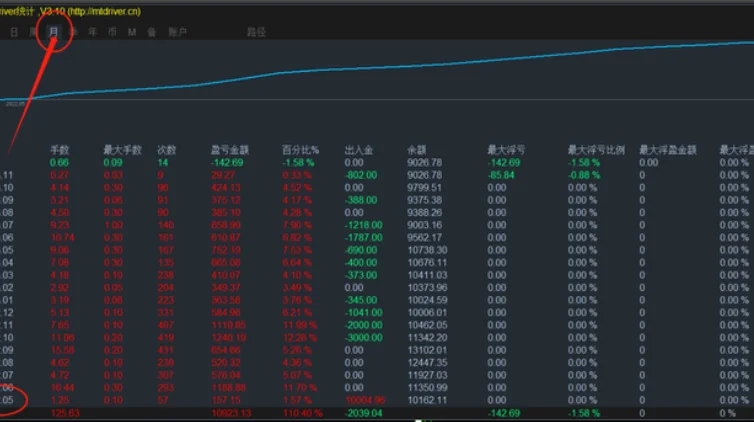Select the balance cell 10162.11
Screen dimensions: 754x422
pyautogui.click(x=427, y=400)
